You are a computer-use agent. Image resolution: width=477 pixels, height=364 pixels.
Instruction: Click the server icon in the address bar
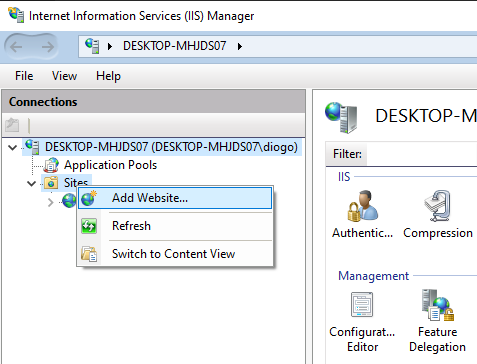click(92, 46)
